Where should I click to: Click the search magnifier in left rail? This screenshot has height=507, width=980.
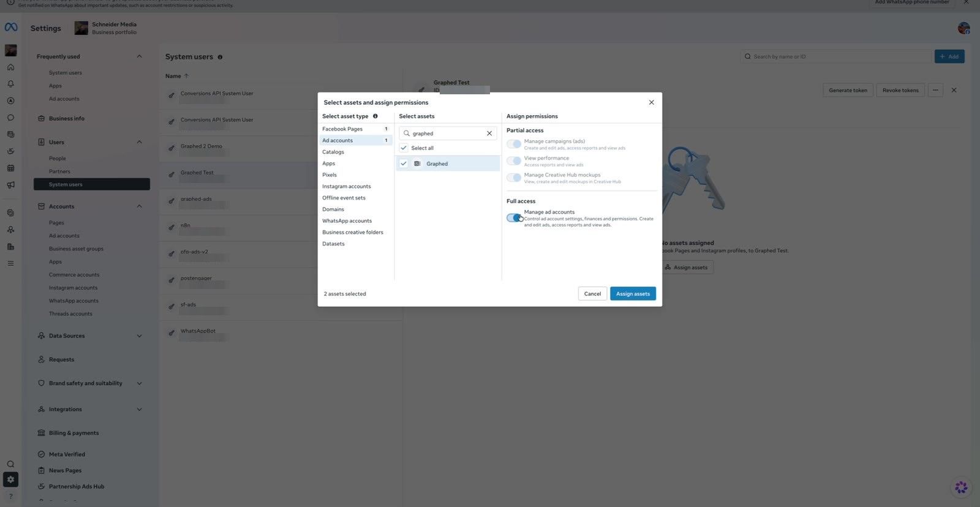(x=10, y=464)
